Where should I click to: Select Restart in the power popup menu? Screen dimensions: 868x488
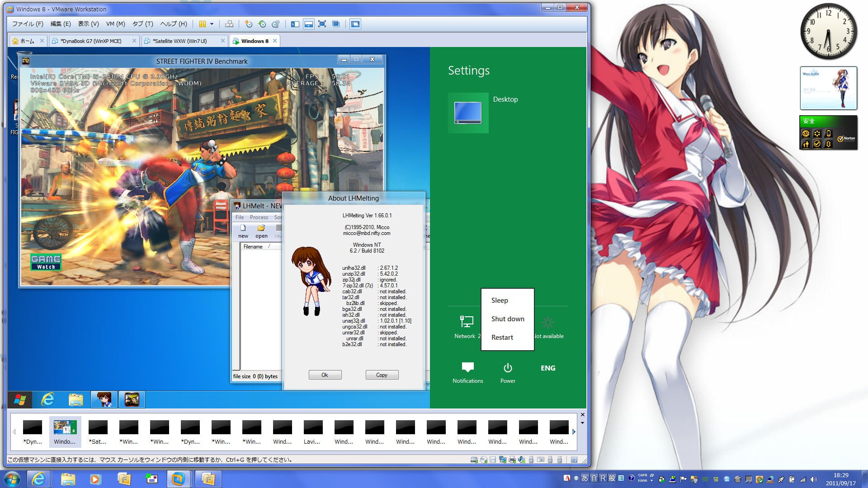(x=502, y=338)
